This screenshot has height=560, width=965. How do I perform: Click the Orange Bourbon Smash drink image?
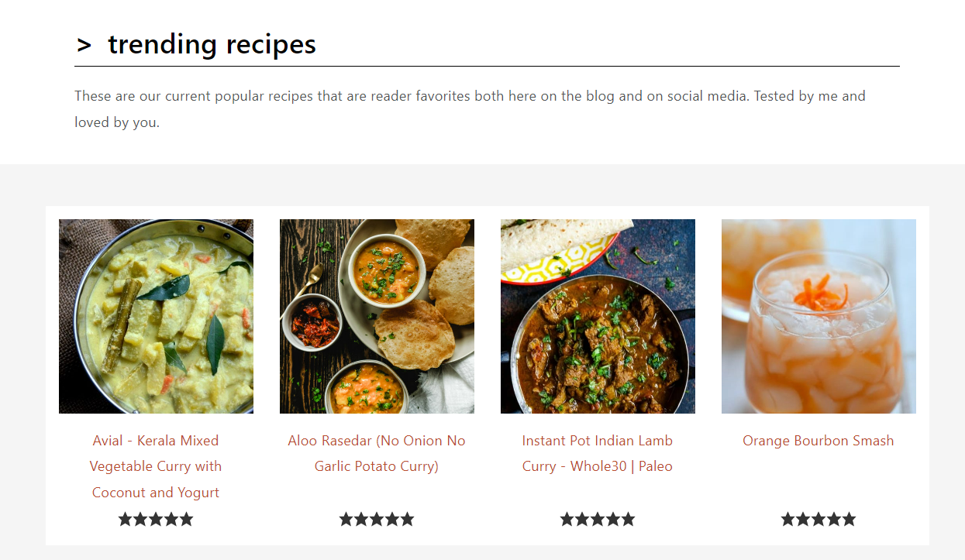819,316
